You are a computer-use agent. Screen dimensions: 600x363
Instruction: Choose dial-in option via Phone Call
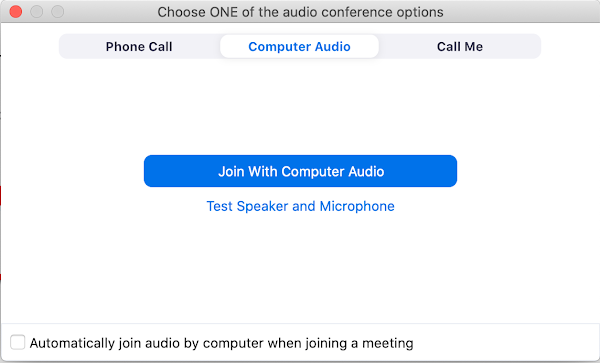pos(139,47)
